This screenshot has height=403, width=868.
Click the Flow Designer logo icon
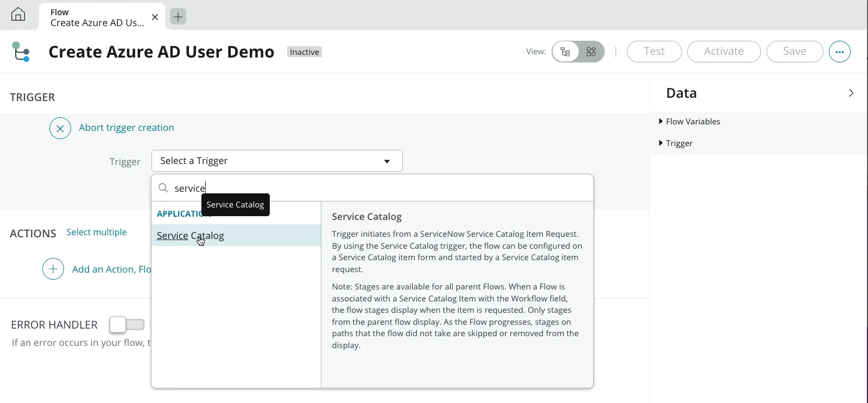tap(21, 52)
